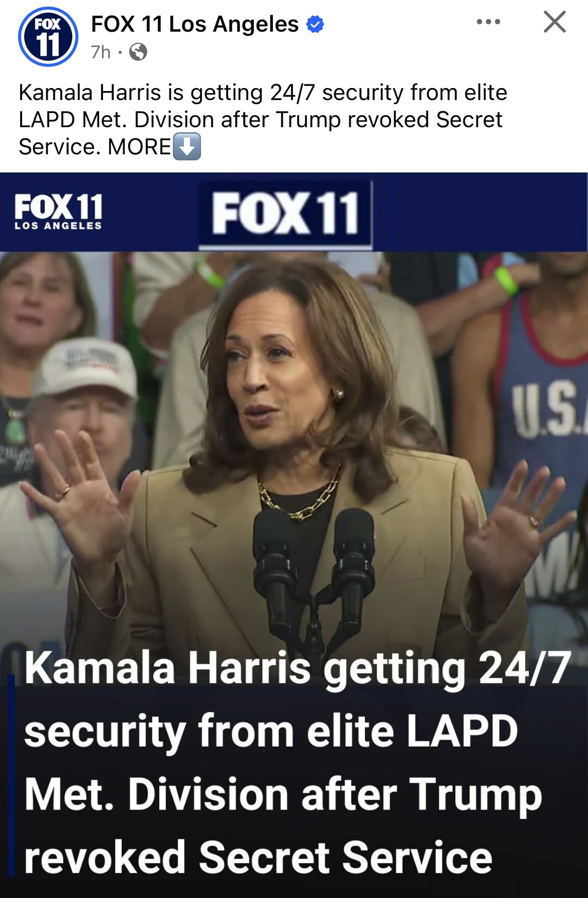Image resolution: width=588 pixels, height=898 pixels.
Task: Click the centered FOX 11 banner logo
Action: [x=285, y=214]
